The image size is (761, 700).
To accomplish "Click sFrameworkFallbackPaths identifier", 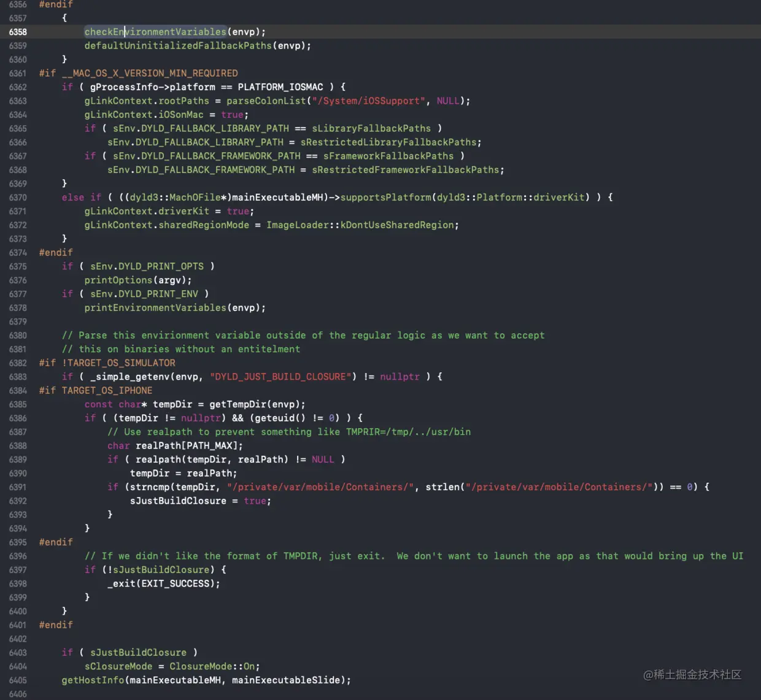I will pos(388,156).
